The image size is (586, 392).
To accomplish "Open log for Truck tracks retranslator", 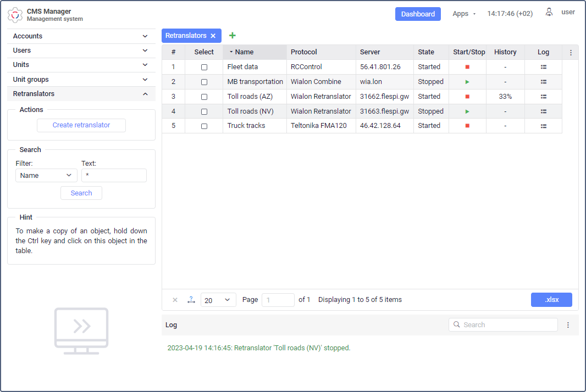I will pyautogui.click(x=543, y=126).
